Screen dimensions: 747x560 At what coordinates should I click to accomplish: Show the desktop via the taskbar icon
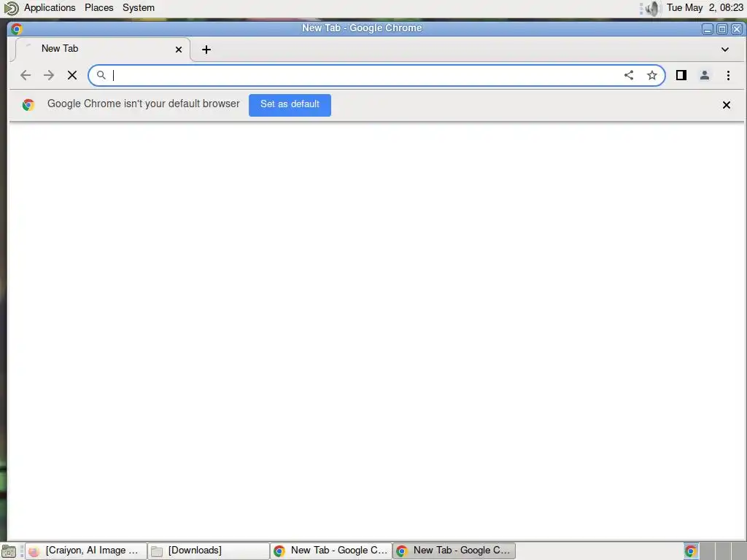tap(9, 551)
